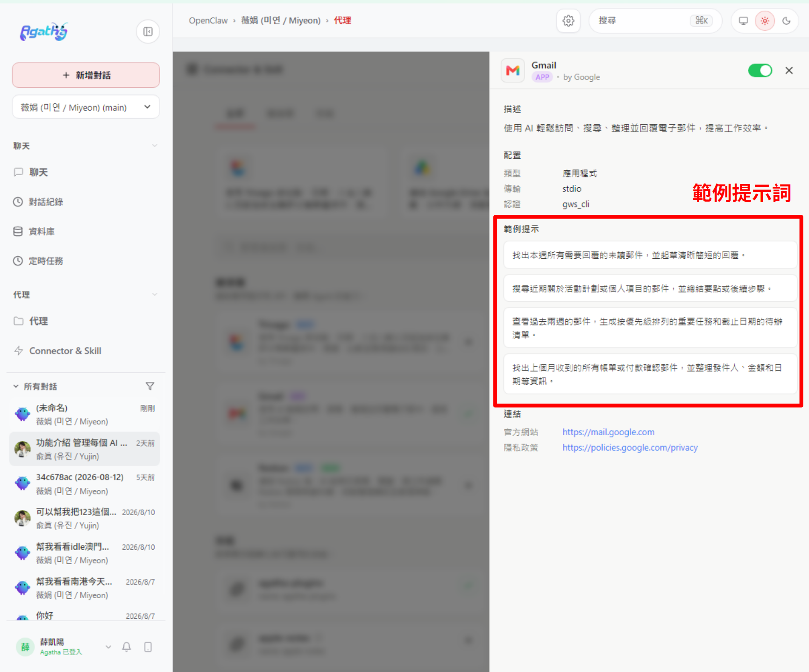Click the 薇娟 Miyeon breadcrumb

click(281, 21)
